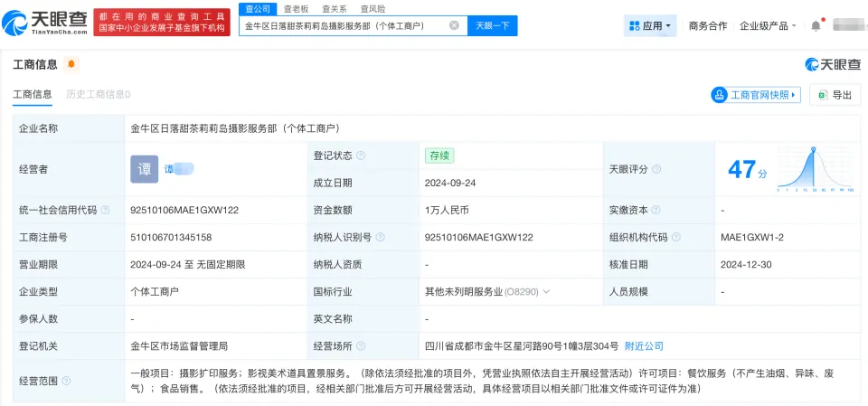Click the 金牛区市场监督管理局 registration authority

pyautogui.click(x=179, y=346)
